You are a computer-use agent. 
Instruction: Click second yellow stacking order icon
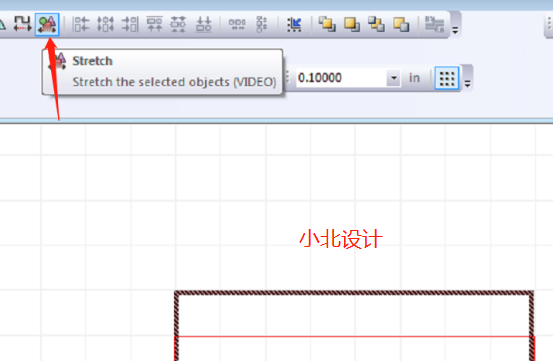click(352, 24)
